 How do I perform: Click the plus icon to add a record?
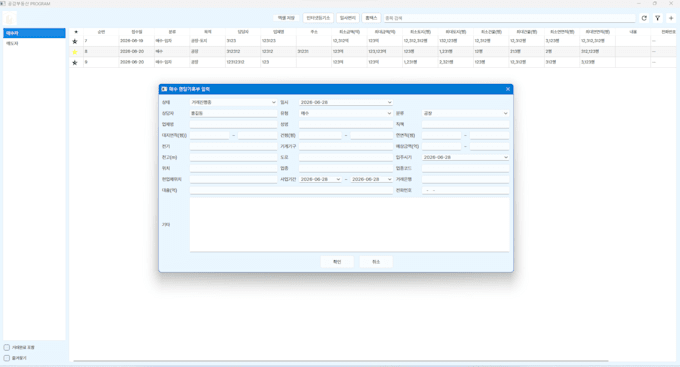click(x=671, y=18)
